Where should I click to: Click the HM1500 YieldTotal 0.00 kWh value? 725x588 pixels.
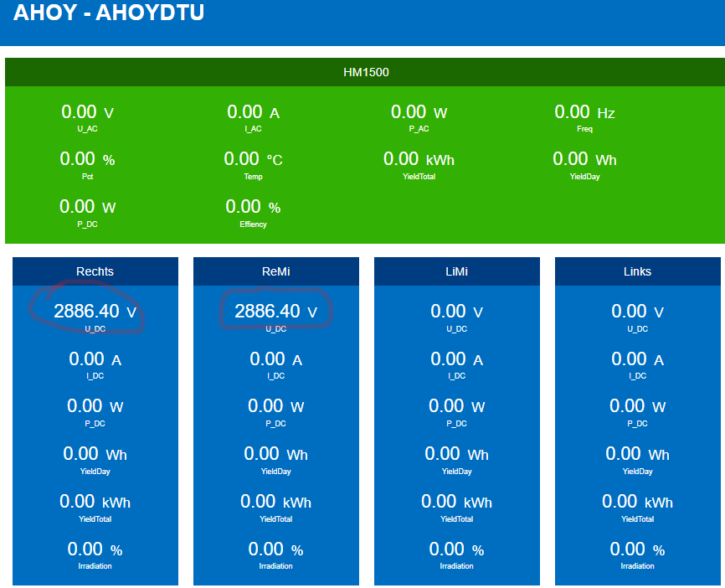[x=419, y=159]
